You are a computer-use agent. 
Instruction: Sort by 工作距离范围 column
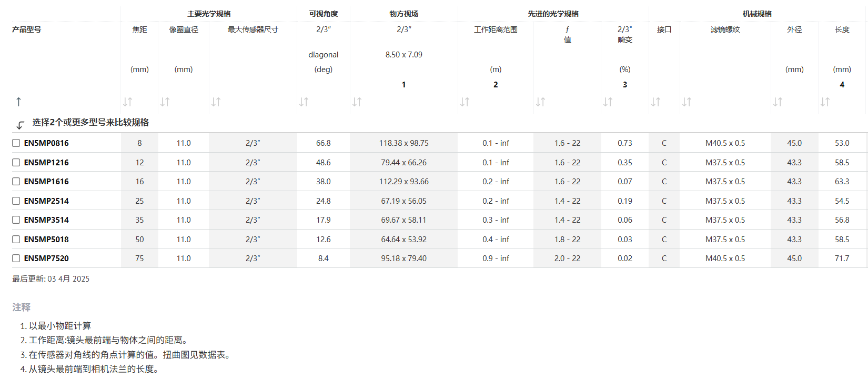(465, 102)
